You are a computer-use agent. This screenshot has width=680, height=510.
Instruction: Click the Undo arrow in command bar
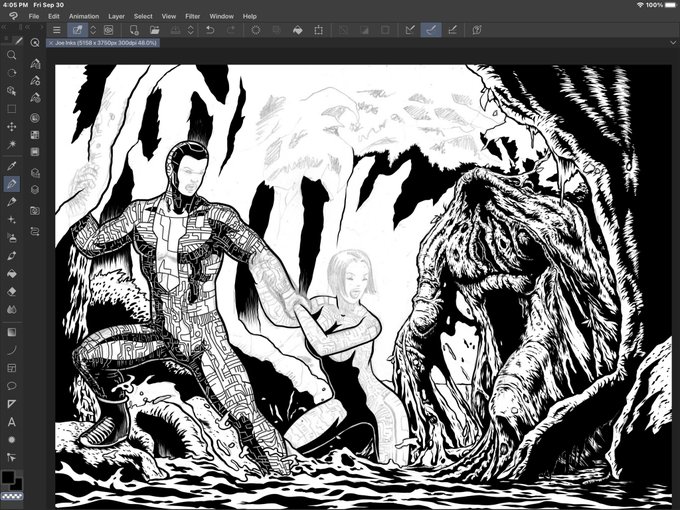pyautogui.click(x=210, y=30)
